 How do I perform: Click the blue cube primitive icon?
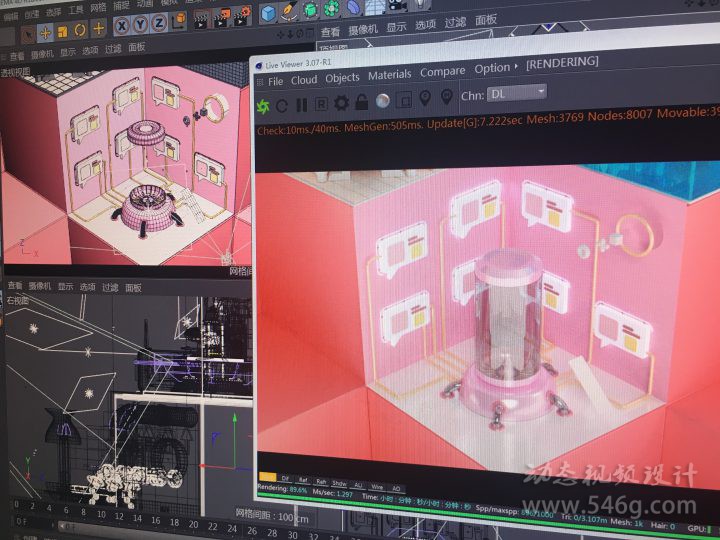pos(268,13)
